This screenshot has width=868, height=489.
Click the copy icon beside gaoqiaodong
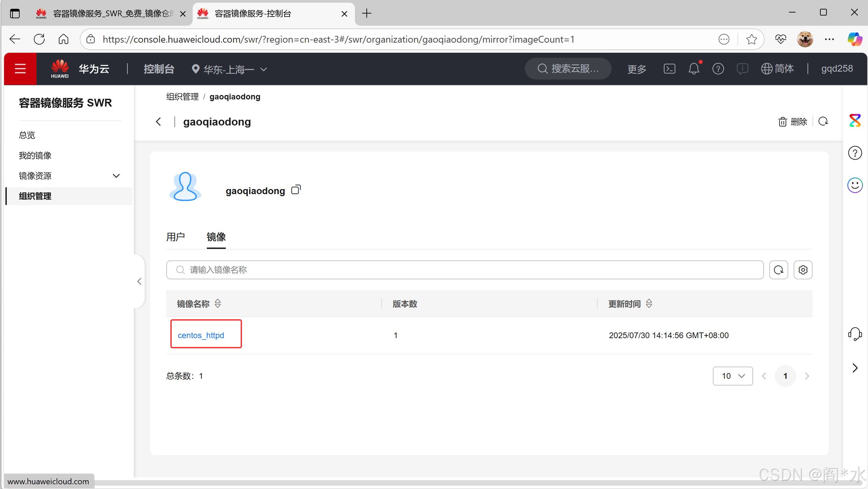coord(296,190)
